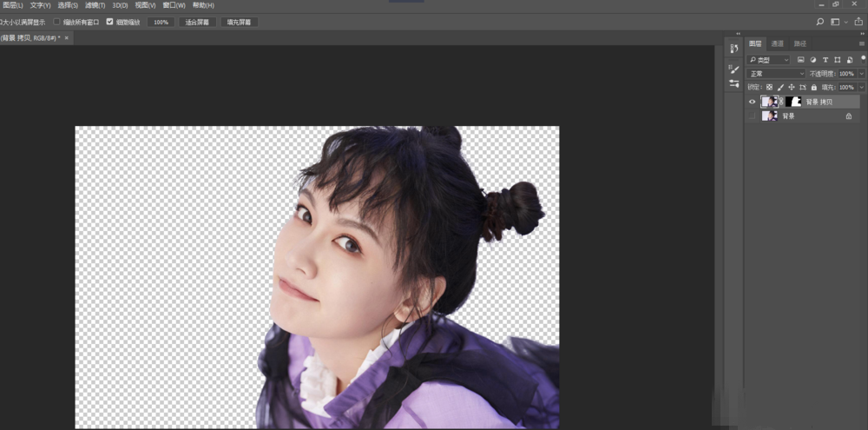Viewport: 868px width, 430px height.
Task: Click the 100% zoom button
Action: 161,23
